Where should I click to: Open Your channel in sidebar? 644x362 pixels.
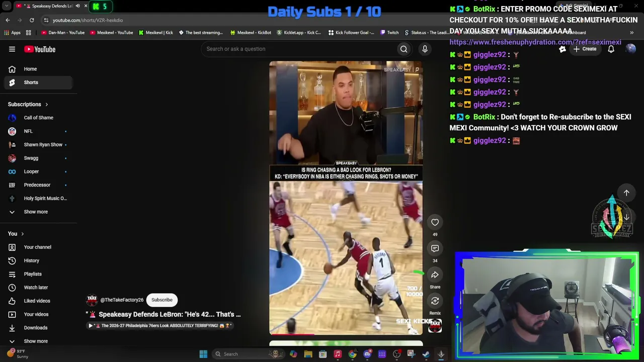tap(38, 247)
